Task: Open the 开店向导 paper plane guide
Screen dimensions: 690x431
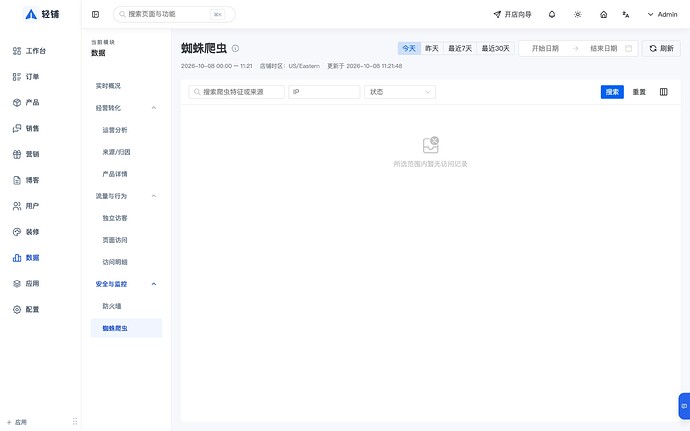Action: tap(512, 15)
